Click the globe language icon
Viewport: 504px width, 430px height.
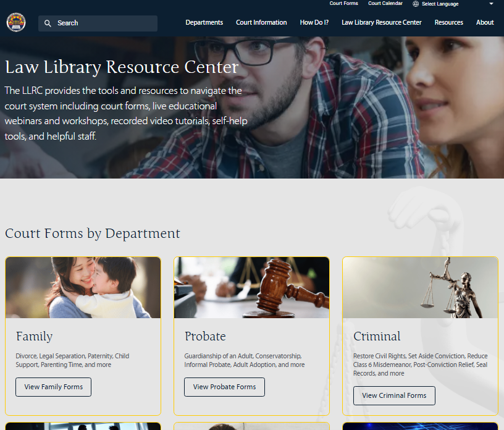tap(416, 4)
